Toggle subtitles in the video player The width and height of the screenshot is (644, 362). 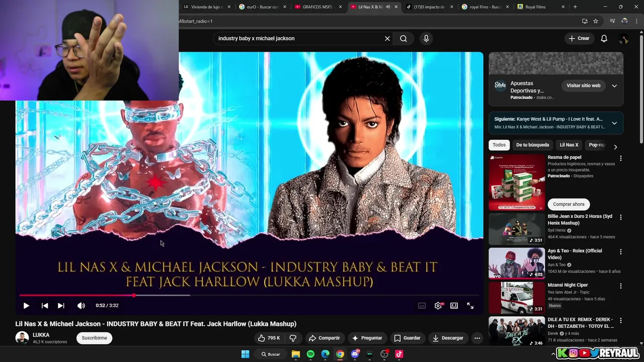click(422, 306)
